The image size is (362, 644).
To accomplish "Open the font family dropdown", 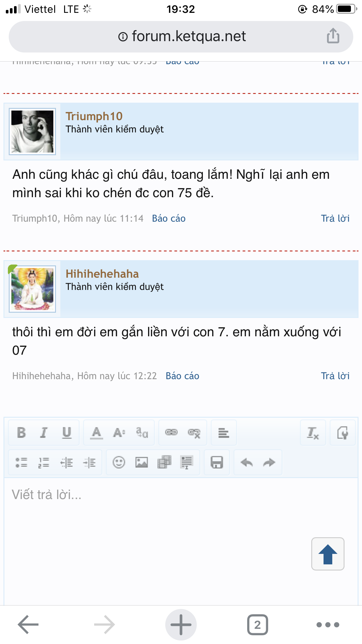I will 142,433.
